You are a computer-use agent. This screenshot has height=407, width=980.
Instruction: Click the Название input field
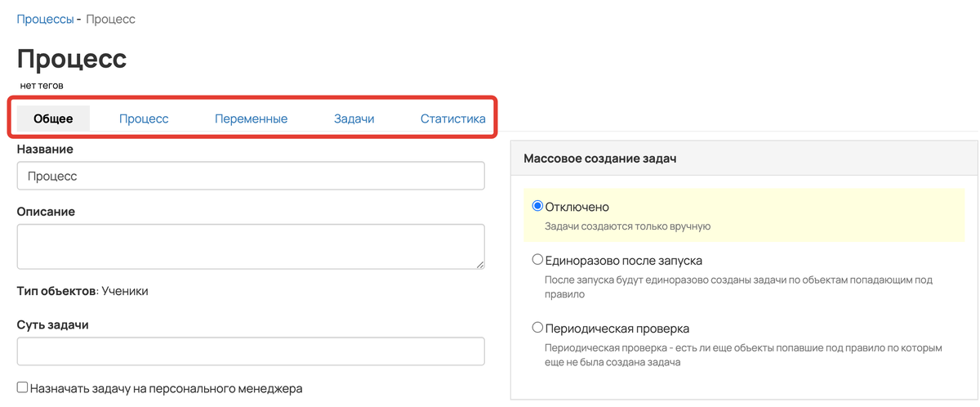[251, 176]
